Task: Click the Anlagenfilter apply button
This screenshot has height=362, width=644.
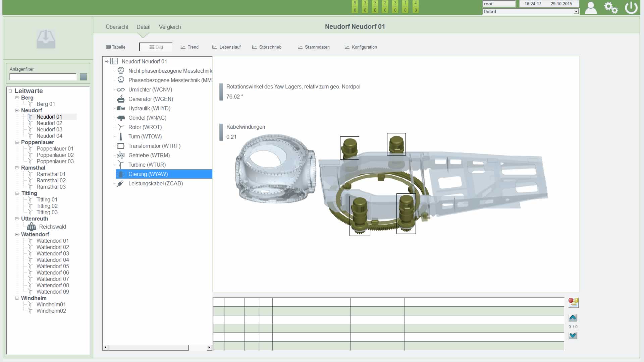Action: 84,77
